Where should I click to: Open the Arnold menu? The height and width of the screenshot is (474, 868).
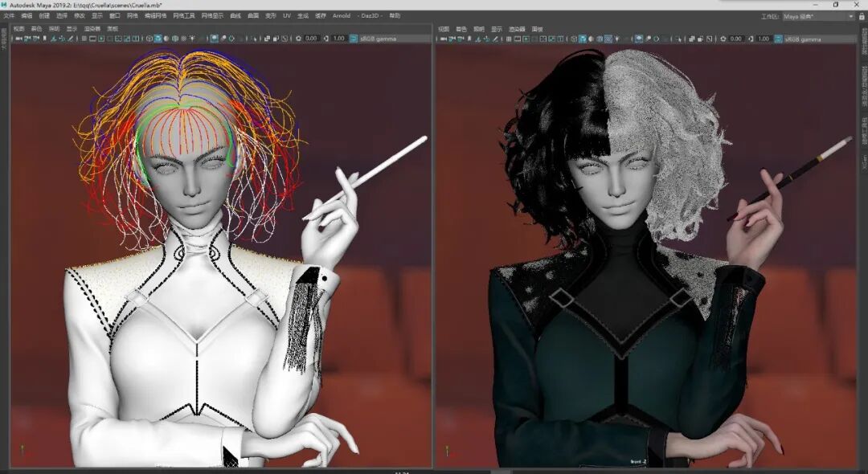point(342,16)
